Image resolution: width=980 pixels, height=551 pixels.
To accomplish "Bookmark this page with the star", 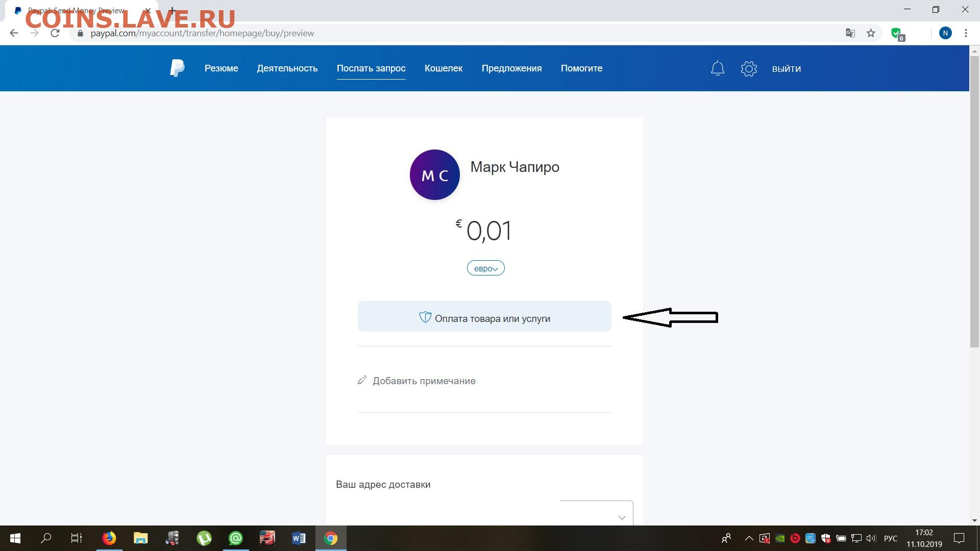I will (871, 33).
